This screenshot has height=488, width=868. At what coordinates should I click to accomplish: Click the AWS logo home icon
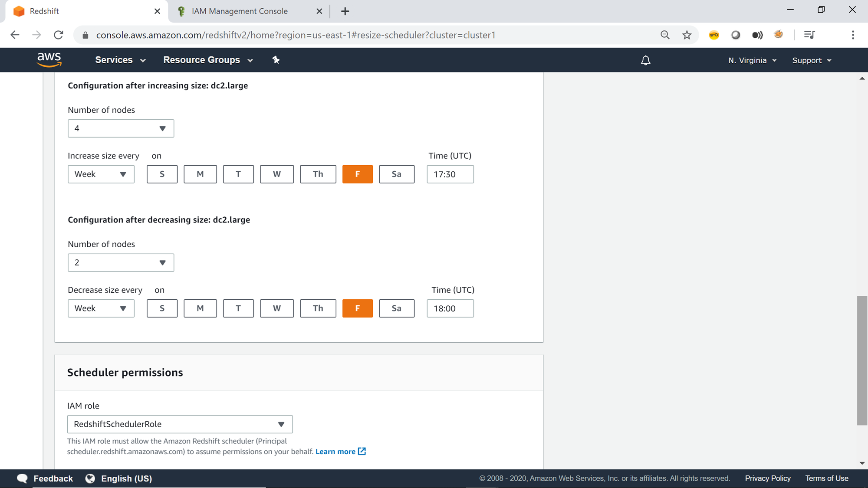49,60
